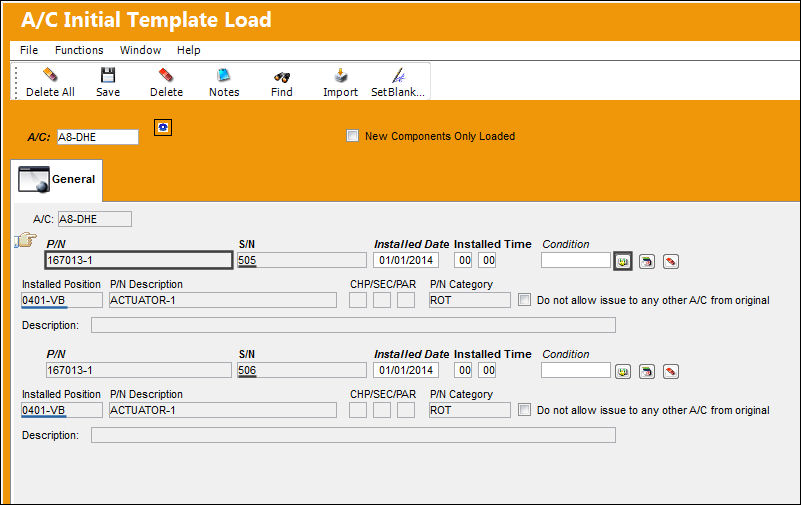The width and height of the screenshot is (801, 505).
Task: Click Installed Position field of first row
Action: click(x=62, y=300)
